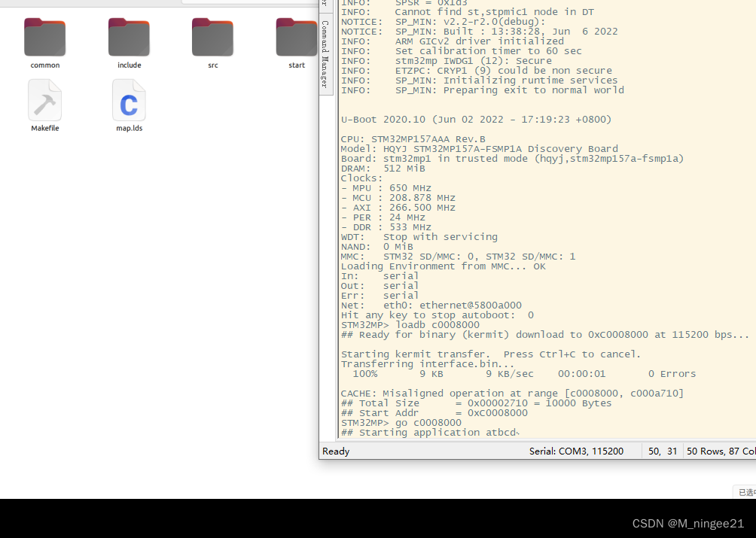
Task: Click the C-language icon on map.lds
Action: point(129,102)
